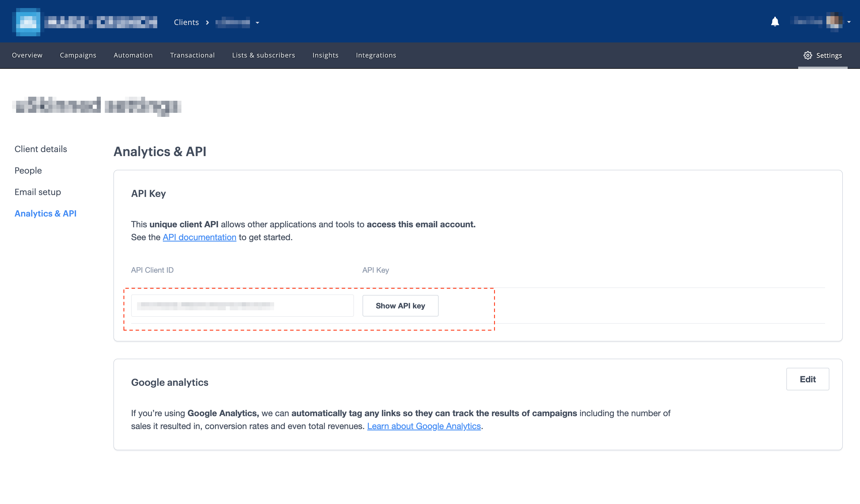
Task: Open the Transactional section
Action: pyautogui.click(x=192, y=55)
